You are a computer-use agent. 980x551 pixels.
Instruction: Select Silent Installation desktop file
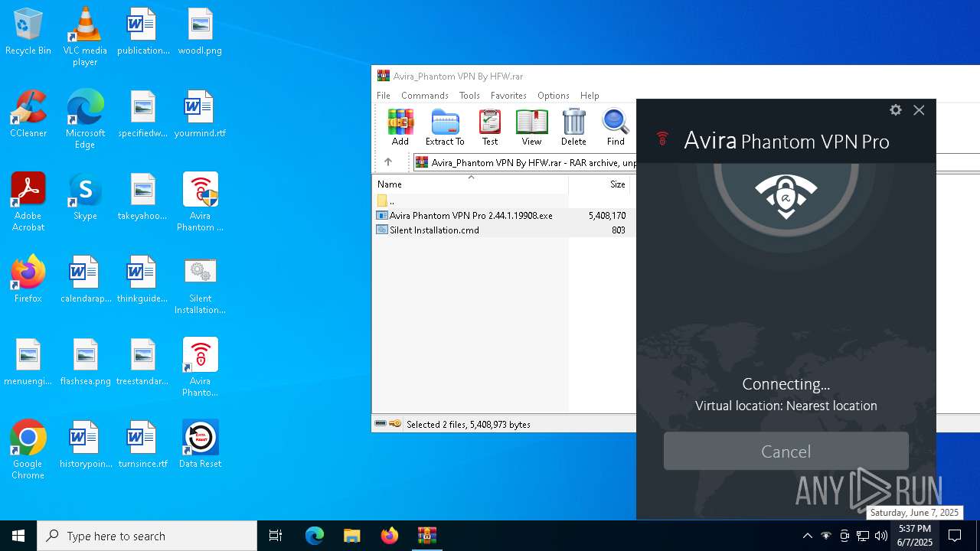pos(200,285)
